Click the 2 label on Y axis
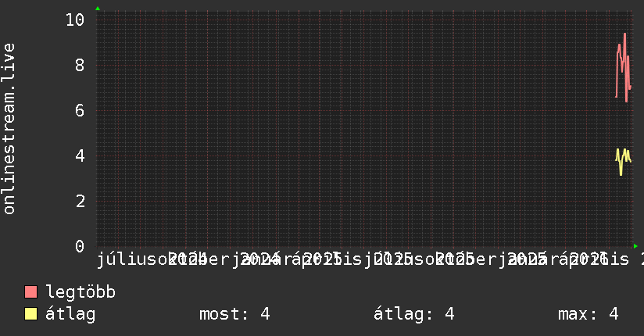This screenshot has height=336, width=644. click(80, 202)
